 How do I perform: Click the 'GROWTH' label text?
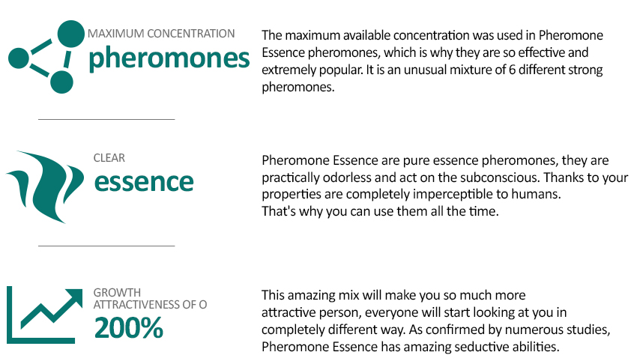tap(117, 292)
